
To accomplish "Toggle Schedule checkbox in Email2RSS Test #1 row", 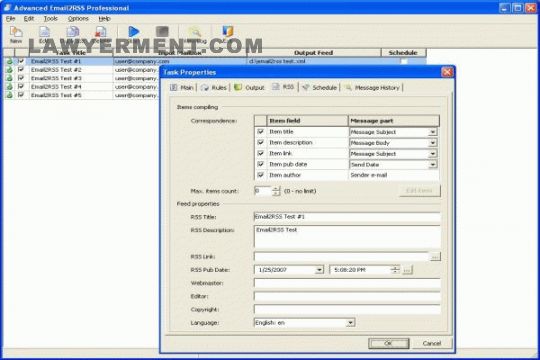I will [x=404, y=61].
